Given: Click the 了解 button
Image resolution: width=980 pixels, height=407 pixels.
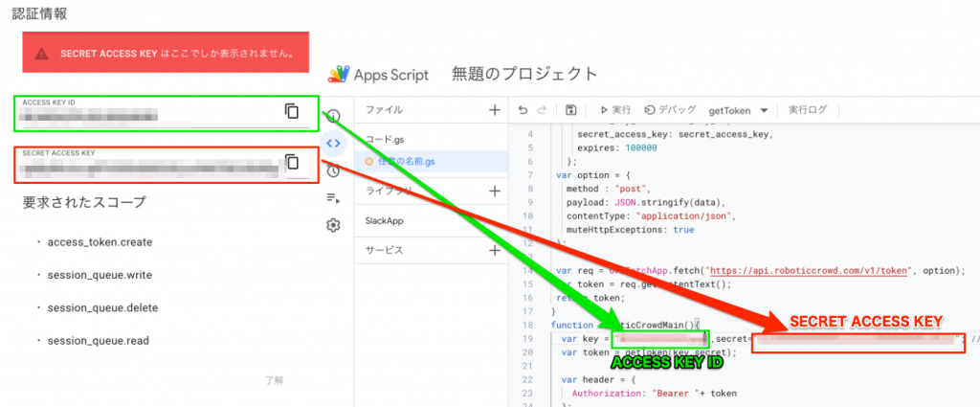Looking at the screenshot, I should (x=275, y=380).
